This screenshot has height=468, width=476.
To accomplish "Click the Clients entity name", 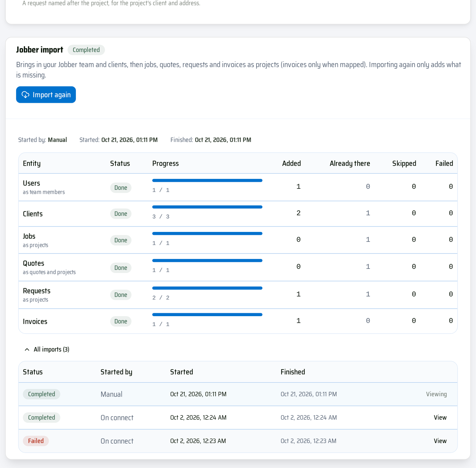I will 33,214.
